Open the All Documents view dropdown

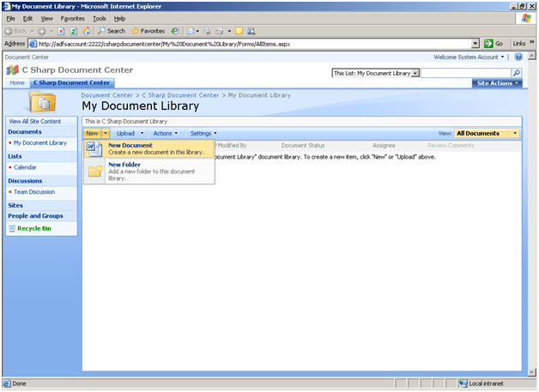487,134
